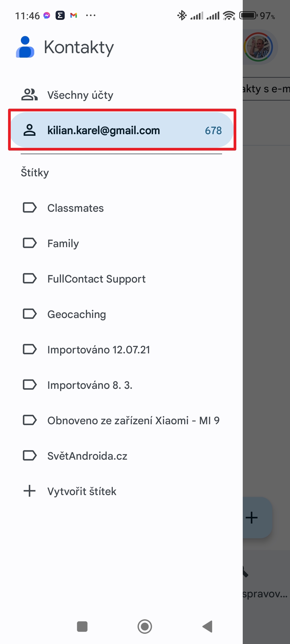This screenshot has width=290, height=644.
Task: Open Obnoveno ze zařízení Xiaomi label
Action: (x=133, y=420)
